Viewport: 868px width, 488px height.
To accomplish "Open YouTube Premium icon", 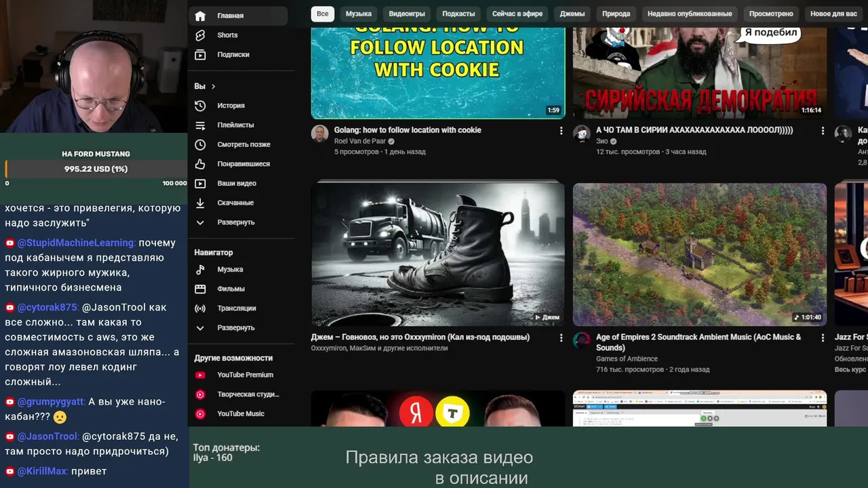I will point(200,375).
